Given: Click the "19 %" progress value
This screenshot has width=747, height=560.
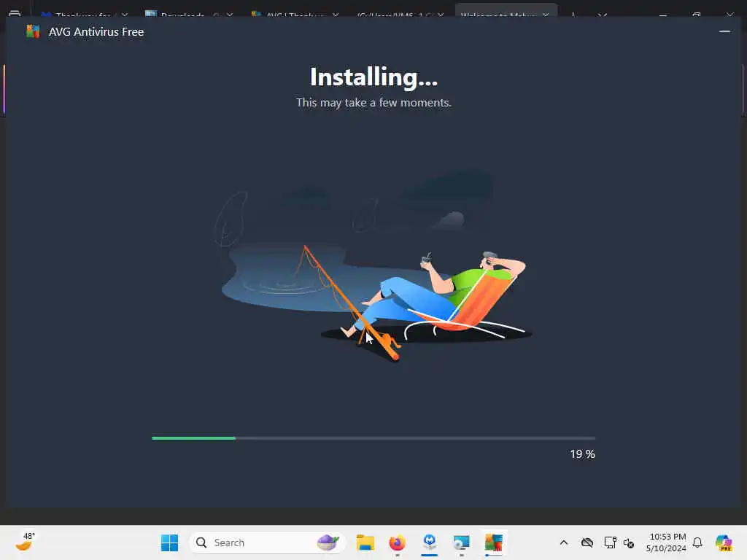Looking at the screenshot, I should click(x=582, y=454).
